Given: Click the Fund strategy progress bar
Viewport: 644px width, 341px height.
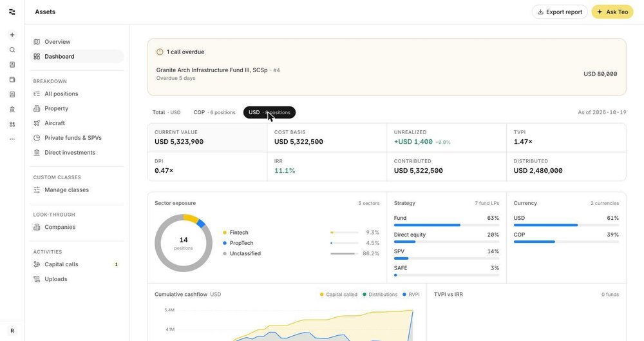Looking at the screenshot, I should [446, 225].
